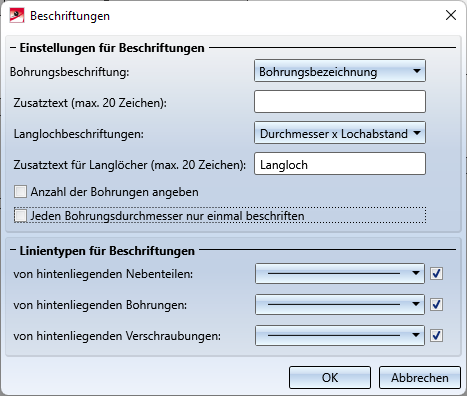Image resolution: width=467 pixels, height=396 pixels.
Task: Uncheck the hintenliegenden Nebenteilen checkbox
Action: (436, 273)
